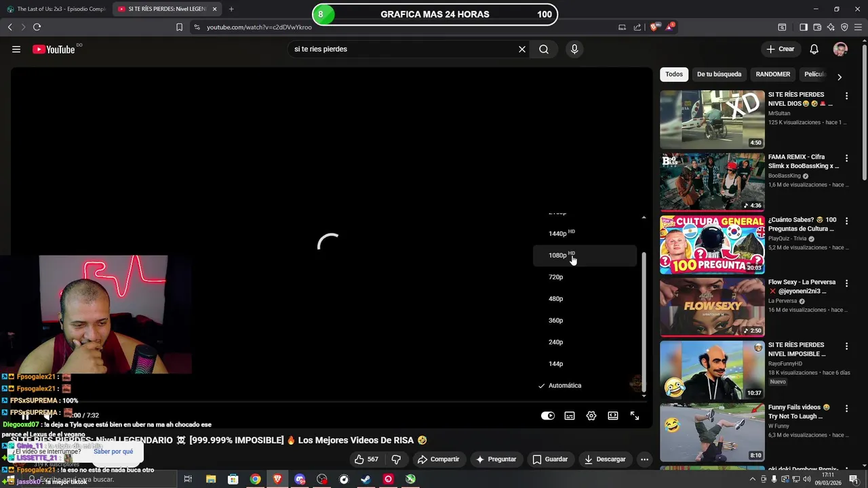Open the account avatar menu

[840, 49]
